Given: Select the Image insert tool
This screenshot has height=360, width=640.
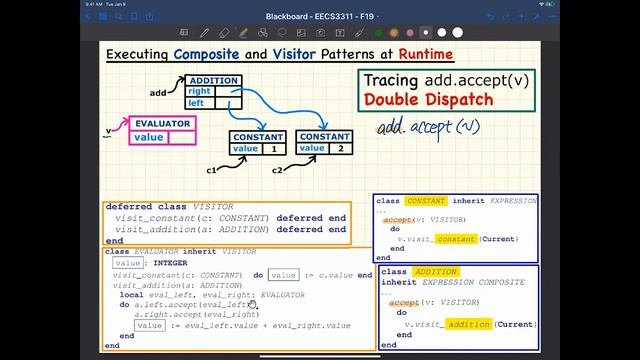Looking at the screenshot, I should point(301,33).
